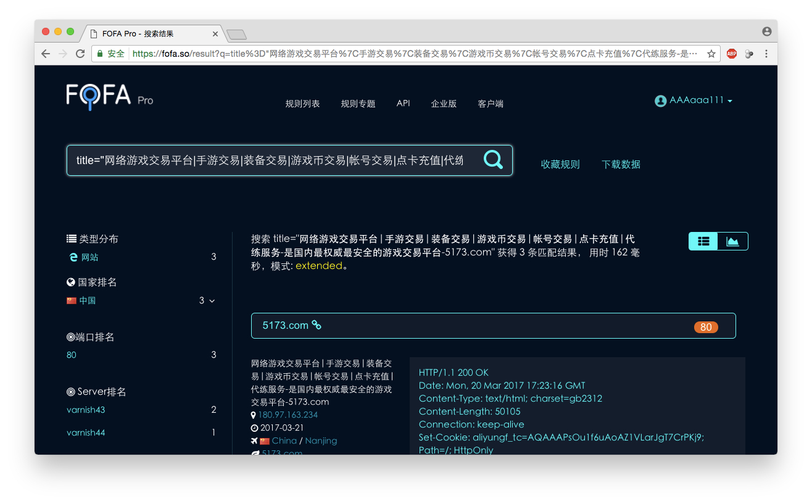Open the 5173.com result title link

(x=285, y=325)
